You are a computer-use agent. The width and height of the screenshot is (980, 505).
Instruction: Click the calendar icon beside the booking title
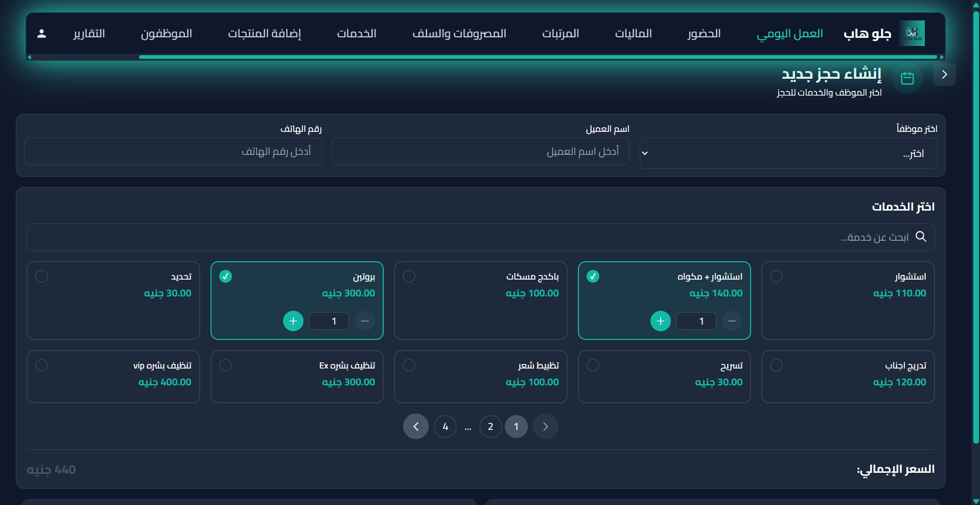point(907,78)
